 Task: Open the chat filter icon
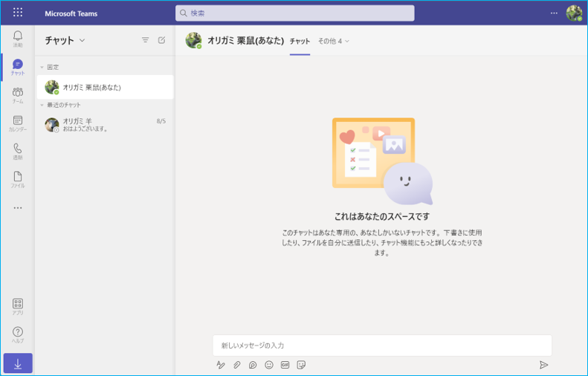[146, 40]
